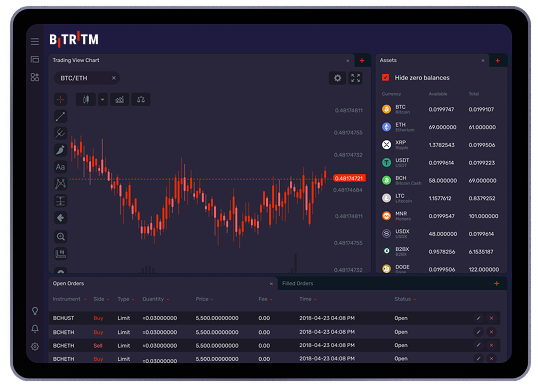The width and height of the screenshot is (538, 387).
Task: Open the indicators button in the chart toolbar
Action: pos(119,99)
